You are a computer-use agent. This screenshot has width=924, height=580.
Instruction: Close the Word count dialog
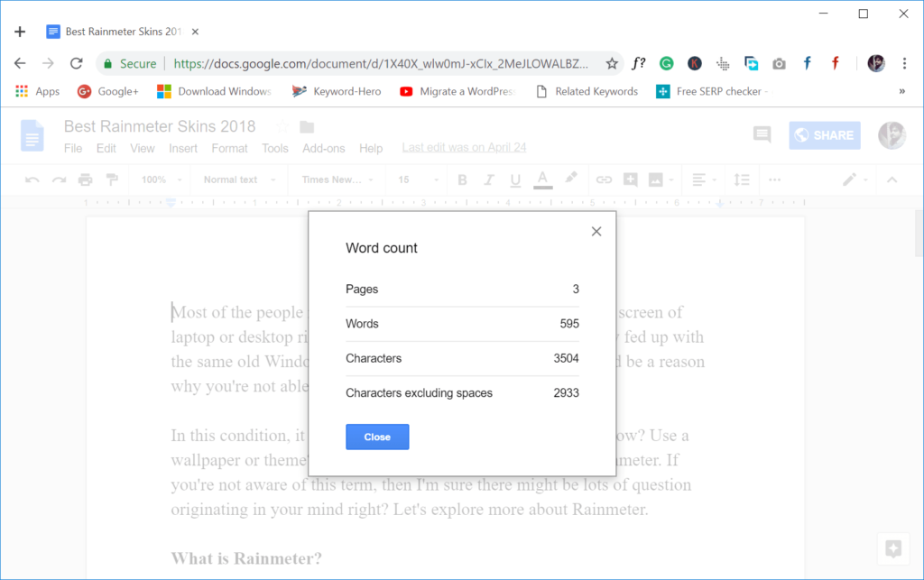[x=377, y=437]
